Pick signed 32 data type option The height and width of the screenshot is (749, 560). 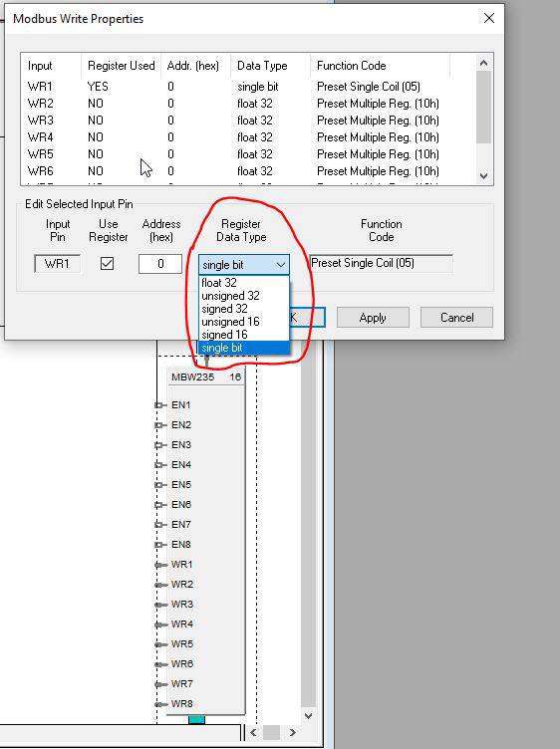coord(244,309)
